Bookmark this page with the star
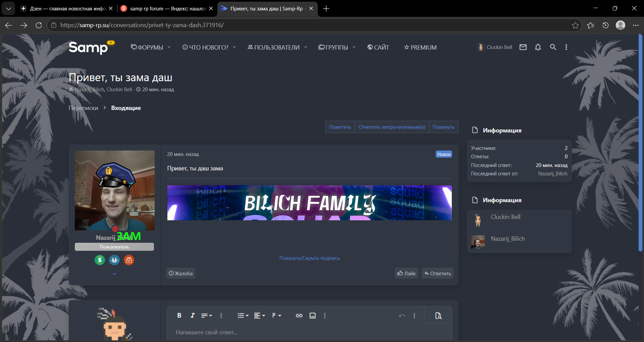 (576, 25)
